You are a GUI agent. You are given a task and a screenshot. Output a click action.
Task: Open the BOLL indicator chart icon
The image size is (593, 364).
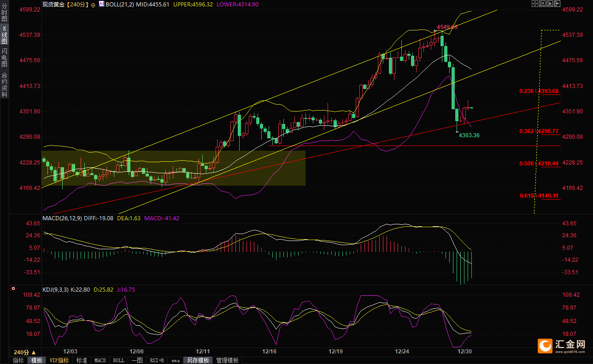(101, 4)
